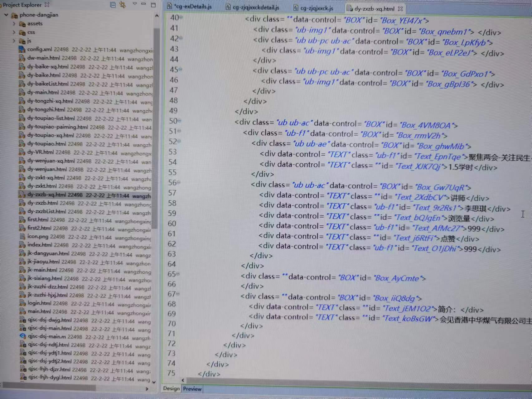532x399 pixels.
Task: Click the dy-VR.html file icon
Action: point(22,152)
